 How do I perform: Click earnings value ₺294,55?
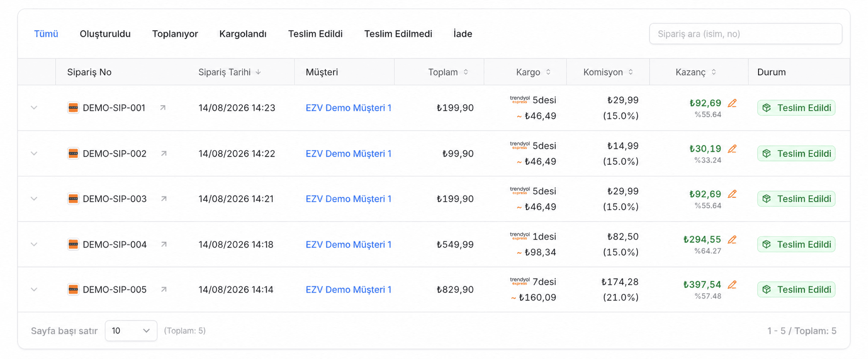[x=702, y=240]
